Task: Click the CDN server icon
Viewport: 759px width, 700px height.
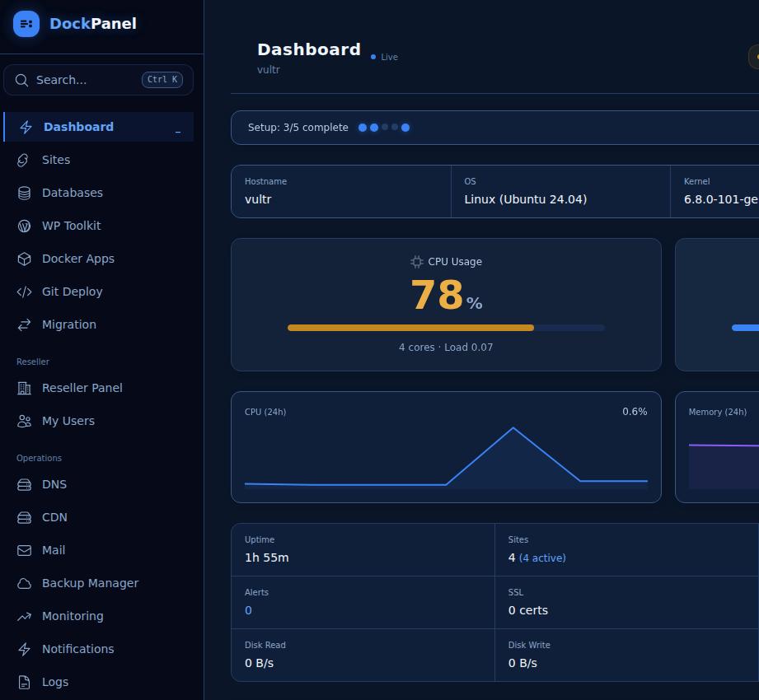Action: click(x=24, y=517)
